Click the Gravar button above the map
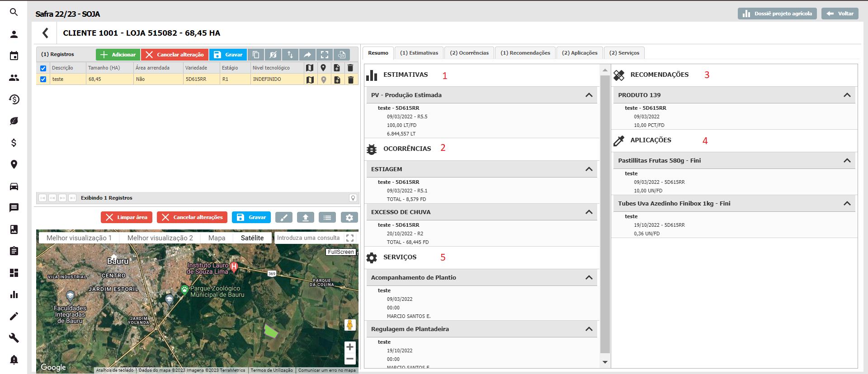The width and height of the screenshot is (868, 374). coord(251,217)
